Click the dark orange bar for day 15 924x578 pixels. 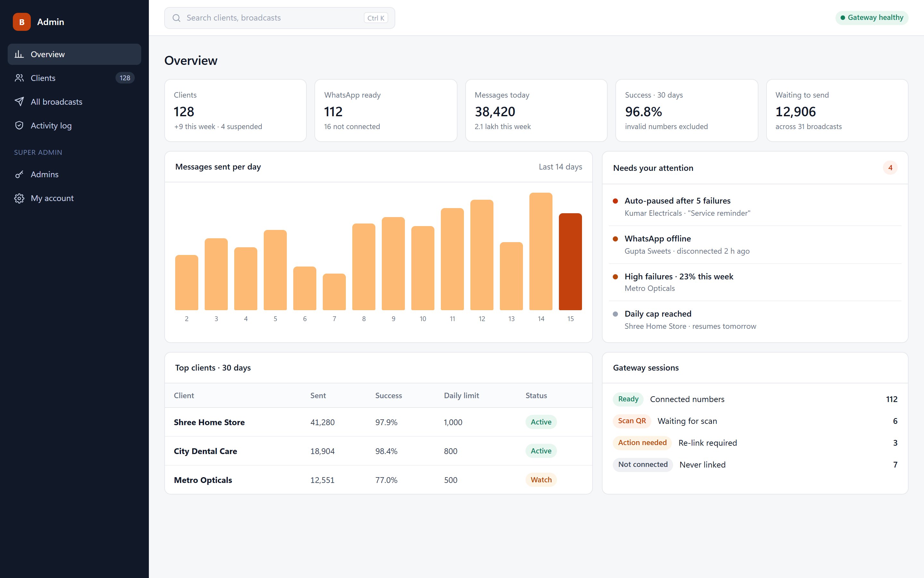[x=570, y=261]
